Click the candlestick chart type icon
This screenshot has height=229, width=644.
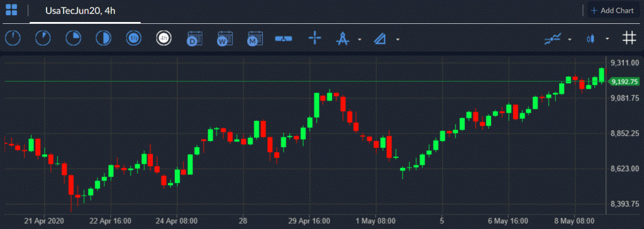tap(591, 38)
